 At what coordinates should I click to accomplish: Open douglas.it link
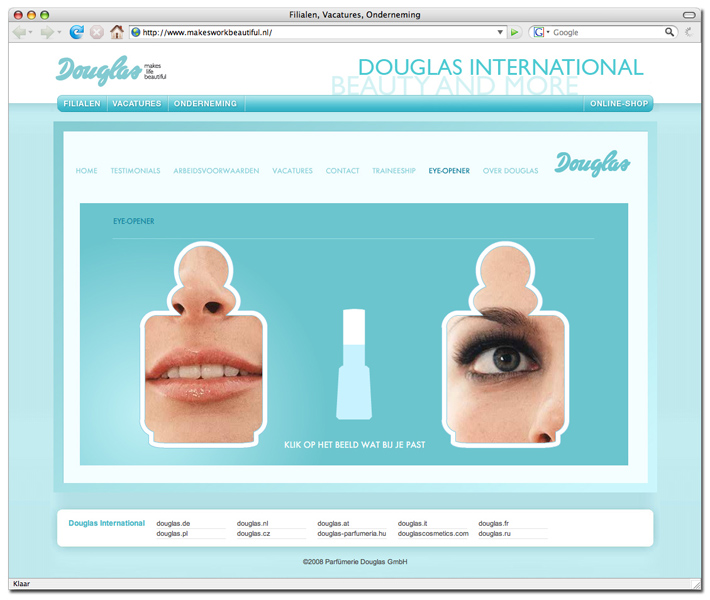point(413,523)
